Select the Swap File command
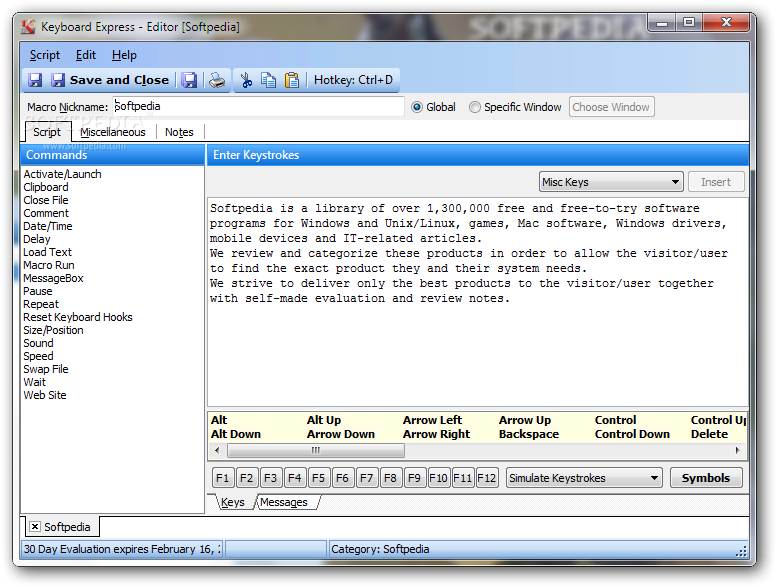This screenshot has height=587, width=777. (46, 369)
